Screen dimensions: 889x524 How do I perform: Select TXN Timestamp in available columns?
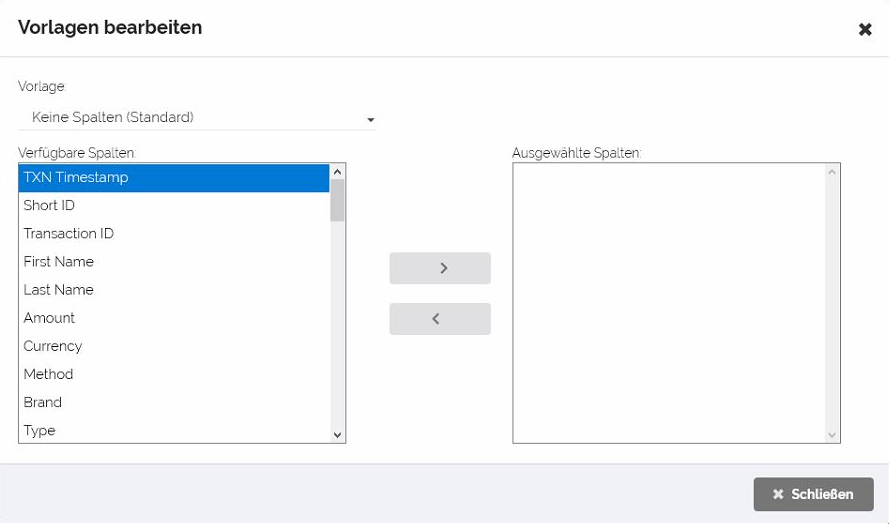174,178
